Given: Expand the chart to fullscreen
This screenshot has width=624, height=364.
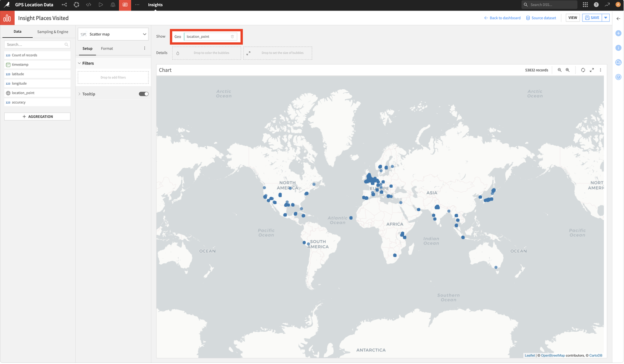Looking at the screenshot, I should [x=592, y=70].
